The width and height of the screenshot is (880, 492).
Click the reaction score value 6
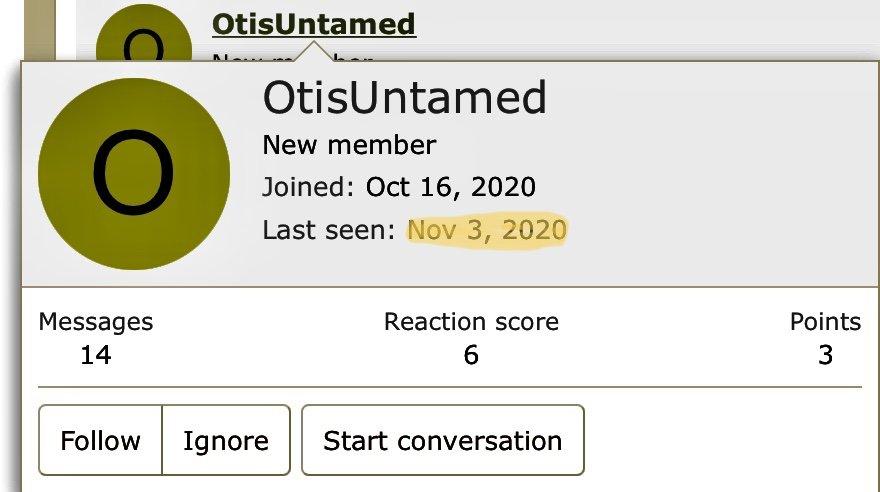point(471,355)
